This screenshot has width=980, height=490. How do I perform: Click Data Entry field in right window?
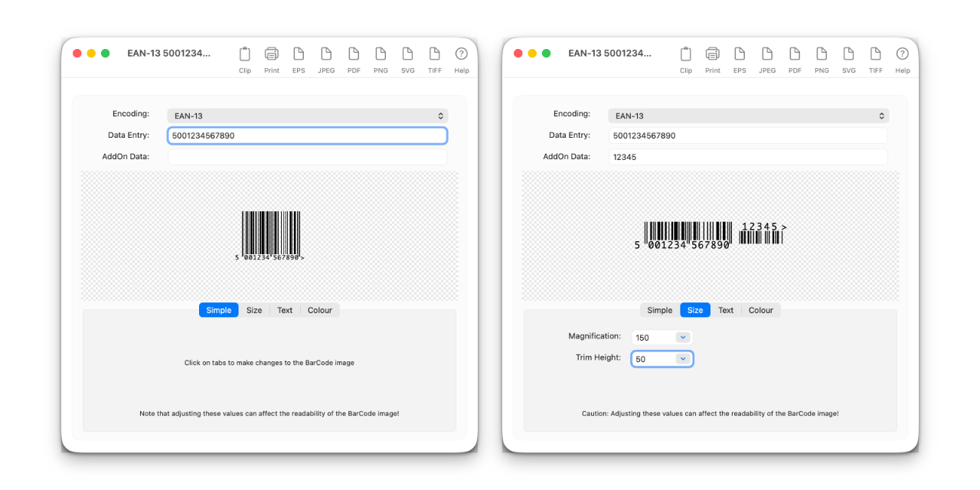point(748,136)
